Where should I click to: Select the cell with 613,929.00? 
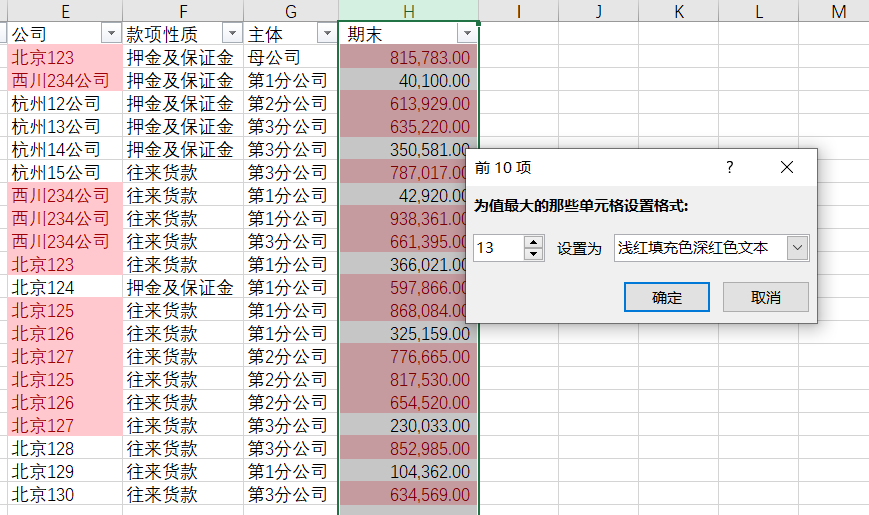point(408,103)
